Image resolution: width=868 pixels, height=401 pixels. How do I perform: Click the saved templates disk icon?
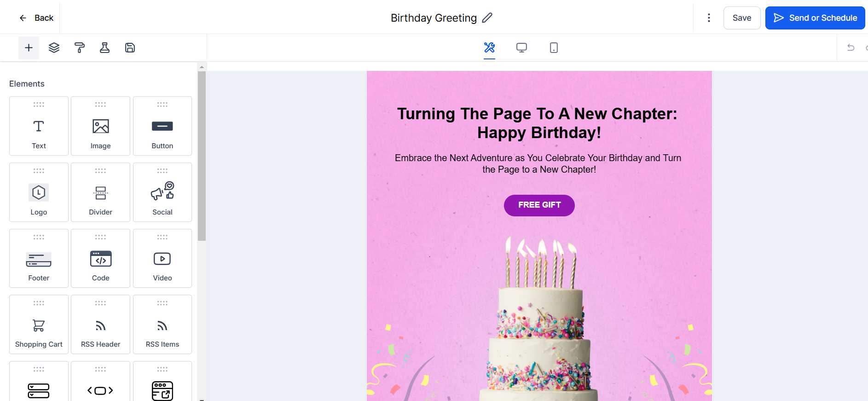[x=130, y=48]
